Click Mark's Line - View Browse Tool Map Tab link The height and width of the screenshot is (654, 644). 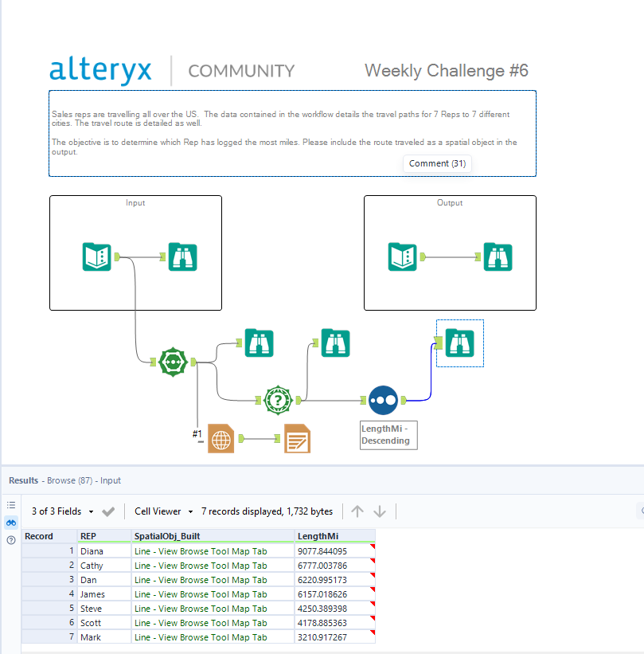point(201,637)
